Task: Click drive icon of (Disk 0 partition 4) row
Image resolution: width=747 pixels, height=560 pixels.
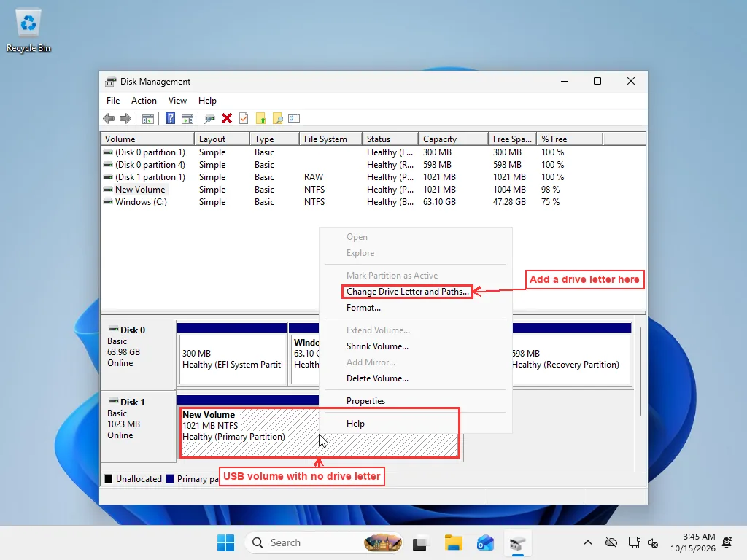Action: coord(108,165)
